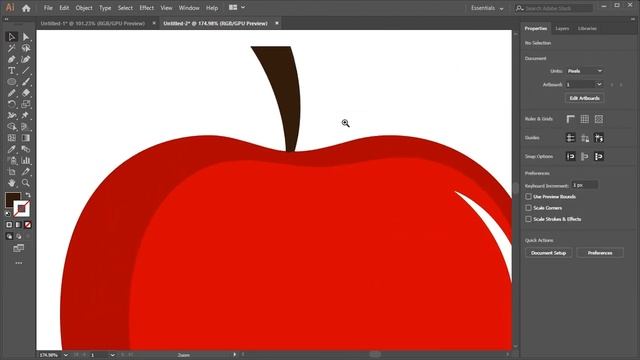Reset to default fill and stroke
Image resolution: width=640 pixels, height=360 pixels.
point(8,213)
